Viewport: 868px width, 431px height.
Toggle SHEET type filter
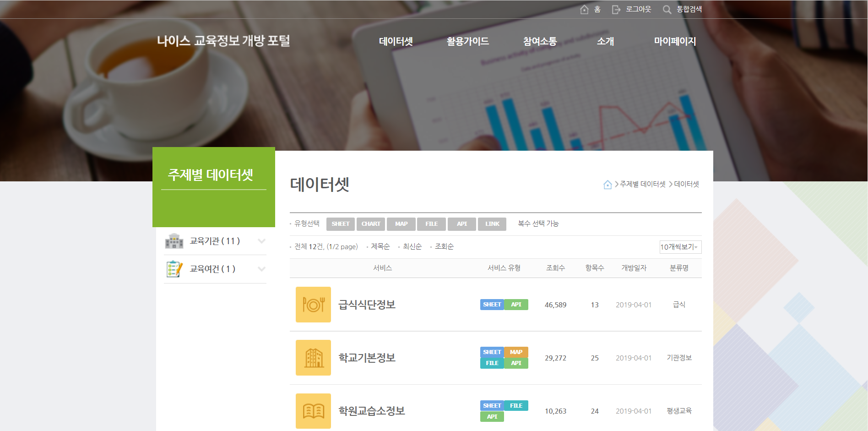pos(341,224)
